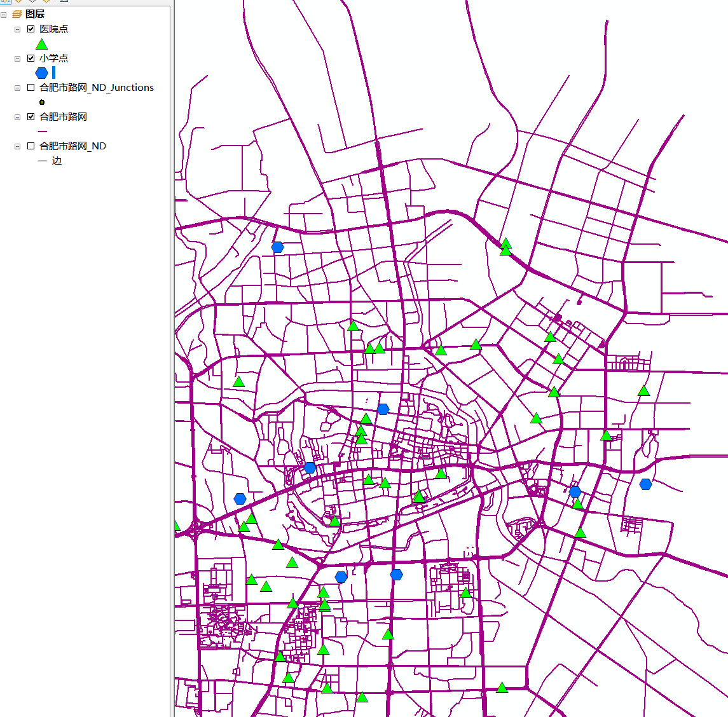Select the 边 legend label
The image size is (728, 717).
tap(57, 161)
